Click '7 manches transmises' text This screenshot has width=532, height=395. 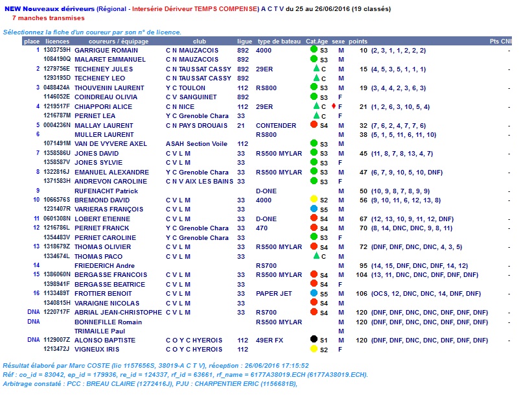tap(48, 18)
